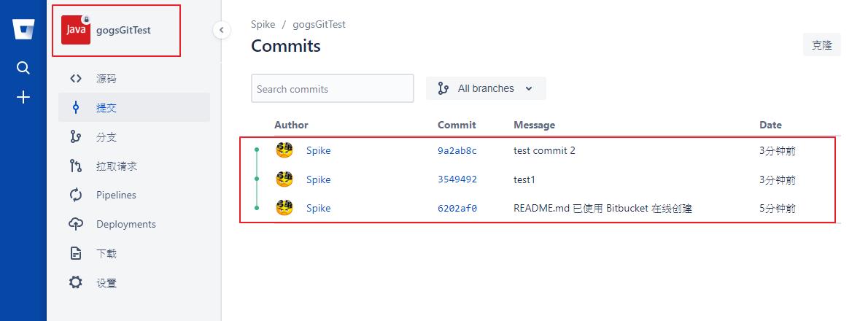
Task: Click the 分支 branches icon
Action: coord(76,136)
